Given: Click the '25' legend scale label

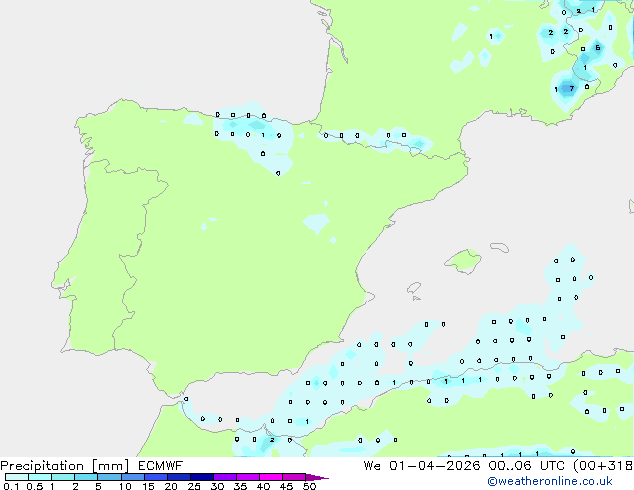Looking at the screenshot, I should click(x=194, y=486).
